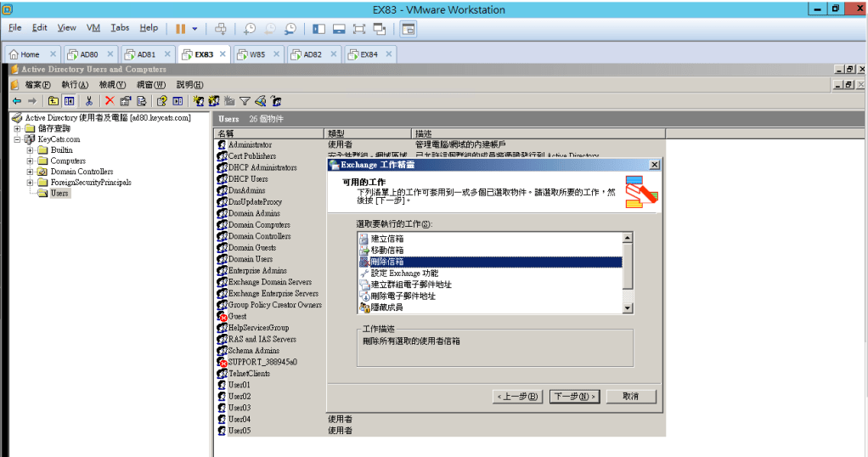This screenshot has width=868, height=457.
Task: Click the help icon in AD toolbar
Action: [x=160, y=100]
